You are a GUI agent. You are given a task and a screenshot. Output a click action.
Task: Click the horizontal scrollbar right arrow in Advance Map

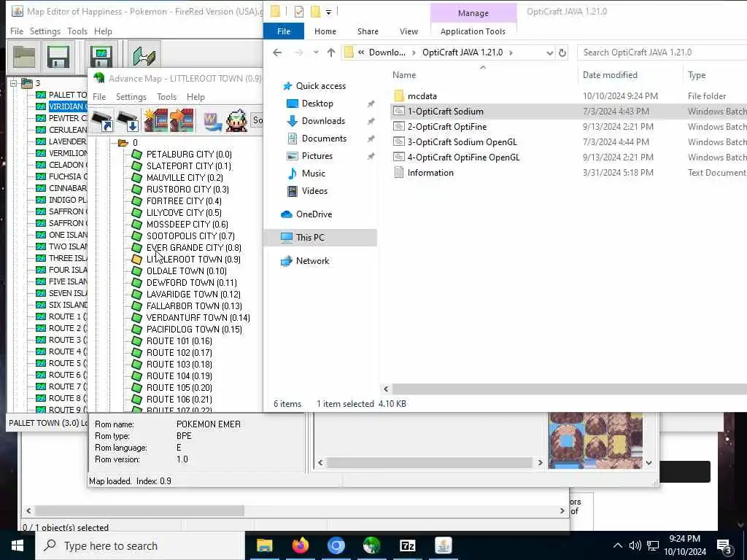[x=540, y=463]
